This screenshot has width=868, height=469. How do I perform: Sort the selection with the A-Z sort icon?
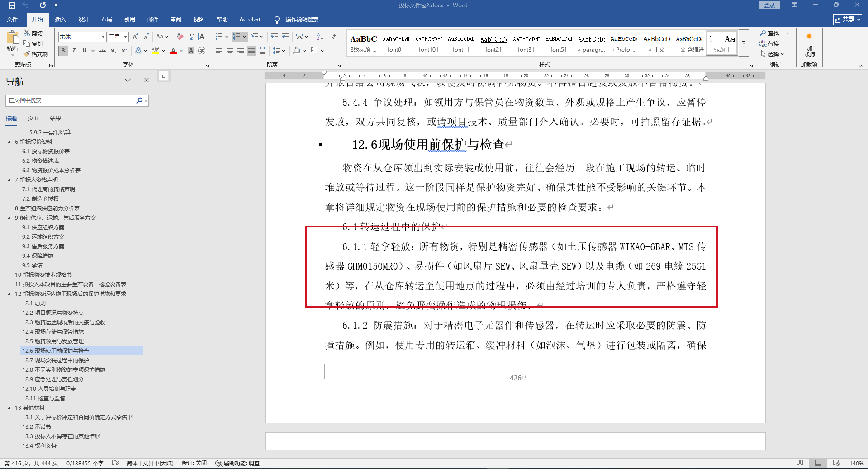320,37
